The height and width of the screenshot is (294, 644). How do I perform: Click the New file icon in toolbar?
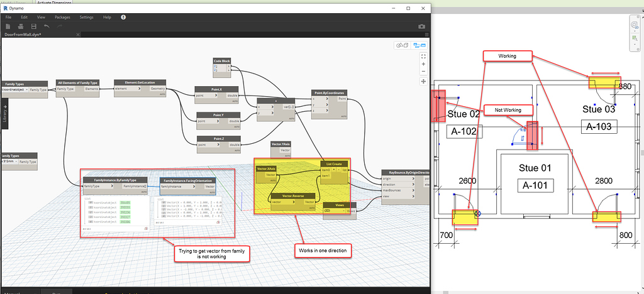pos(8,26)
